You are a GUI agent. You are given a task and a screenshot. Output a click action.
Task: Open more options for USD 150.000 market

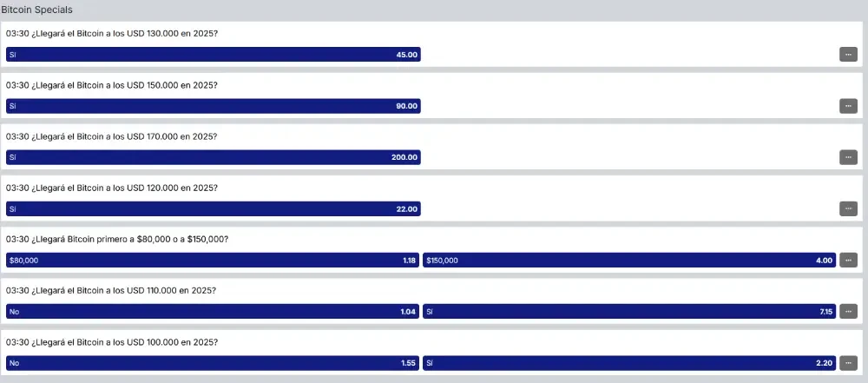(x=848, y=106)
